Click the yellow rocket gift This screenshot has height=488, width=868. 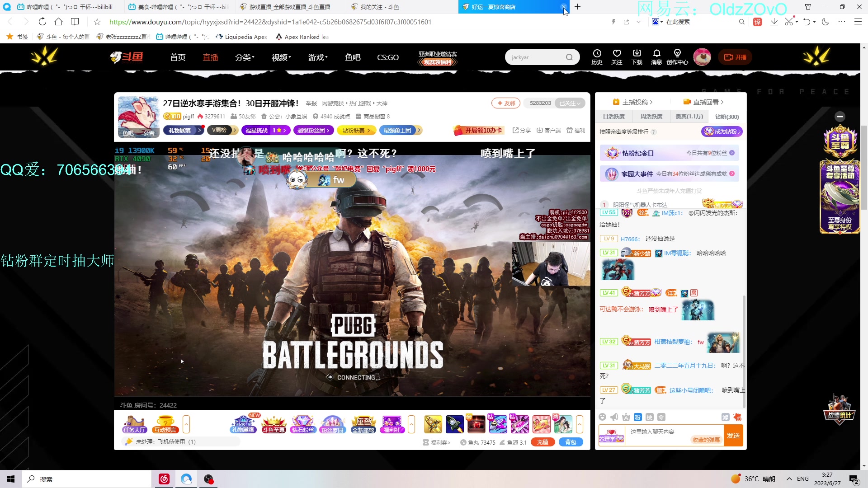coord(433,424)
